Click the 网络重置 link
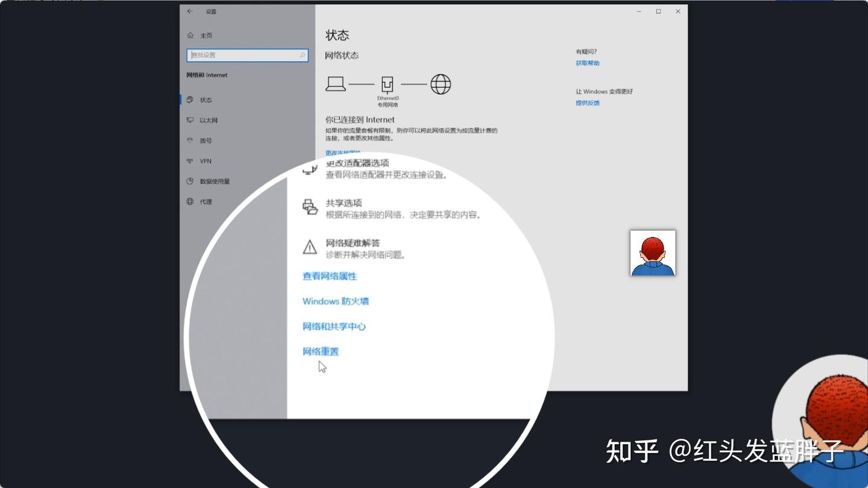Image resolution: width=868 pixels, height=488 pixels. pos(321,352)
